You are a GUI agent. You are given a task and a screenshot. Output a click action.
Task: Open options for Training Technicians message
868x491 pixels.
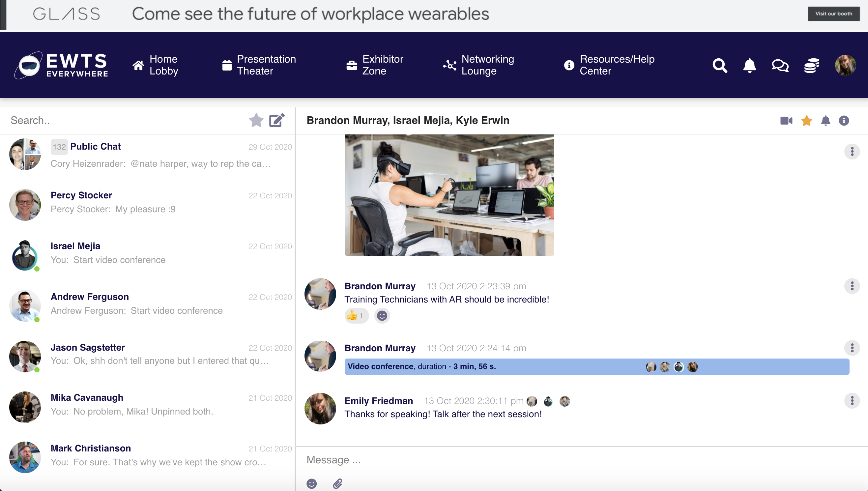point(852,286)
